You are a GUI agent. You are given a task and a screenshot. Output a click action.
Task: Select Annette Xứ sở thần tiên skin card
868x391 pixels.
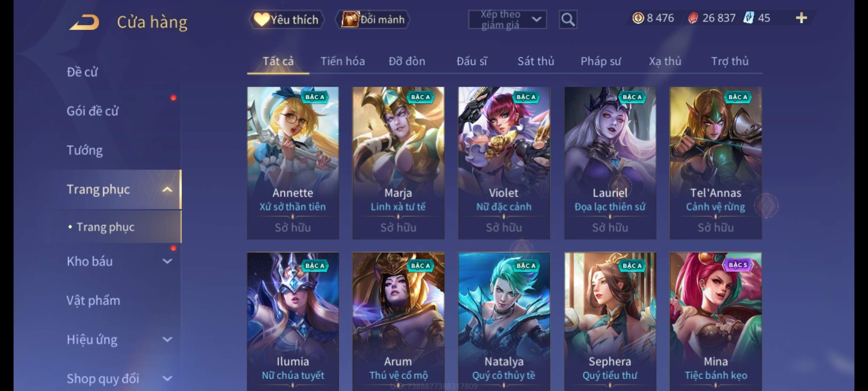click(x=293, y=163)
